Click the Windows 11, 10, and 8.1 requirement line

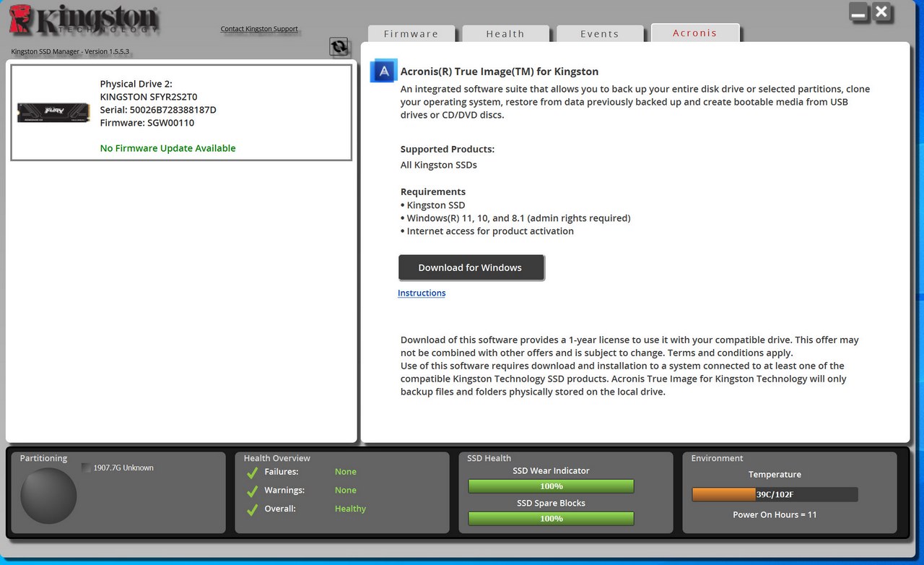515,218
